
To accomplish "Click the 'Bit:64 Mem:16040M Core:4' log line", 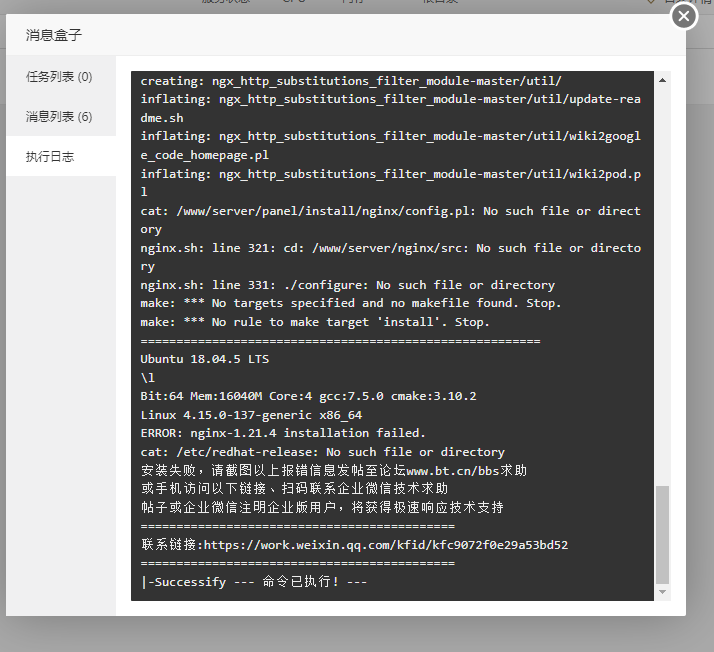I will point(308,396).
